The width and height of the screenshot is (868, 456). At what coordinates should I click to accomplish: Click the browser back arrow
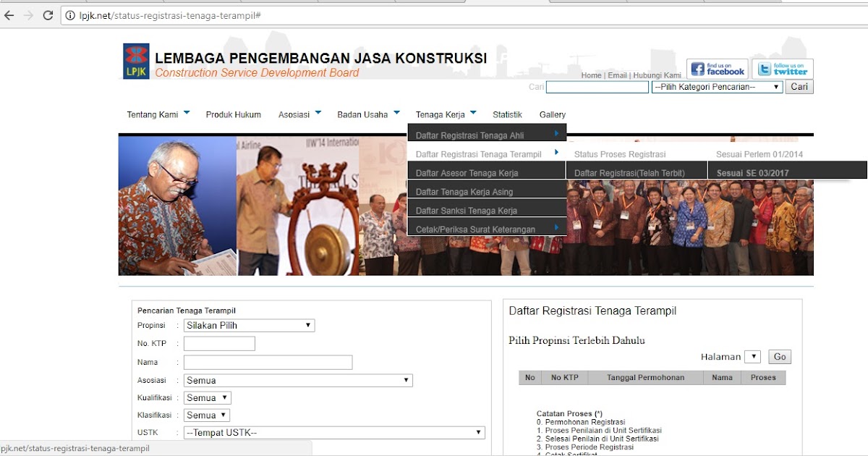point(9,15)
